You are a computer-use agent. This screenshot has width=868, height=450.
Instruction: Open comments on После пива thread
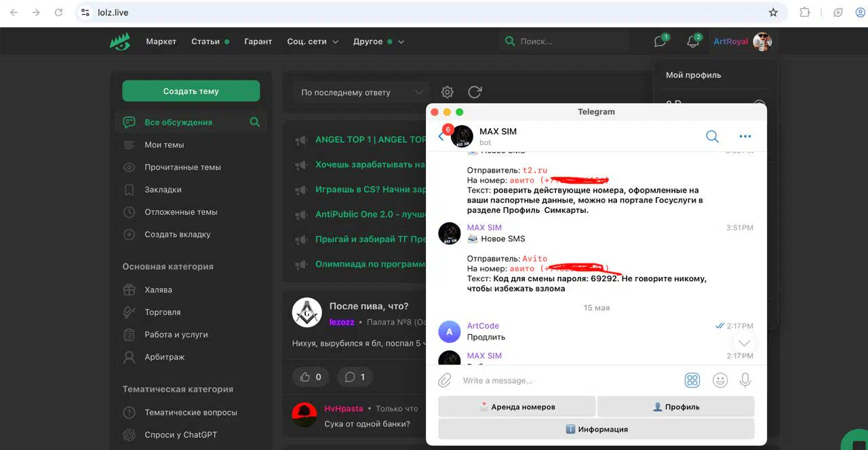(x=355, y=377)
